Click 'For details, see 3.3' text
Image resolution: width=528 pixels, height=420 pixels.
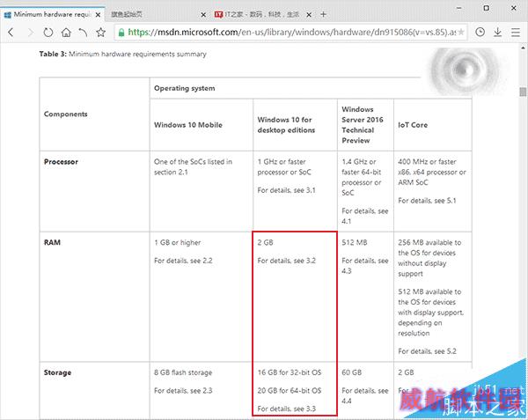287,409
